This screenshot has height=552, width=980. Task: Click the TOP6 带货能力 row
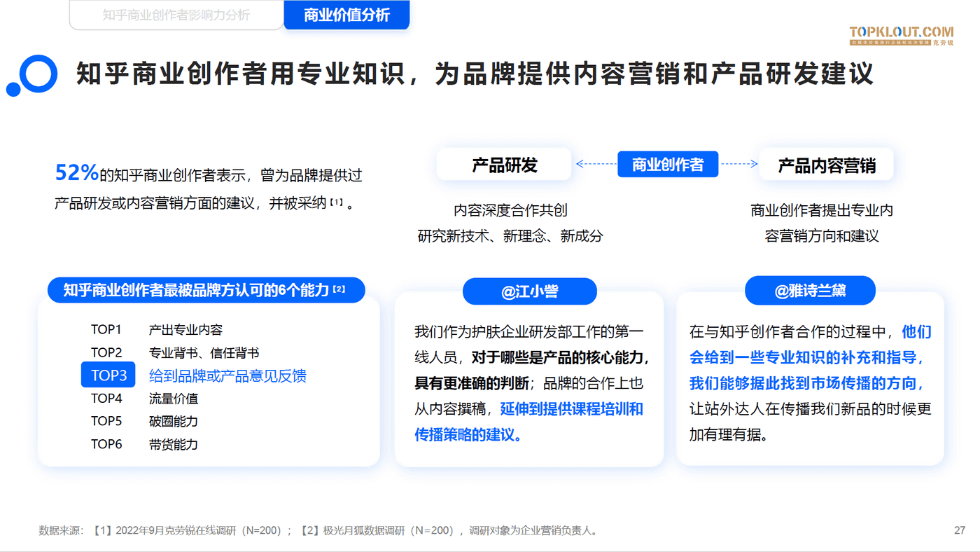pyautogui.click(x=145, y=444)
